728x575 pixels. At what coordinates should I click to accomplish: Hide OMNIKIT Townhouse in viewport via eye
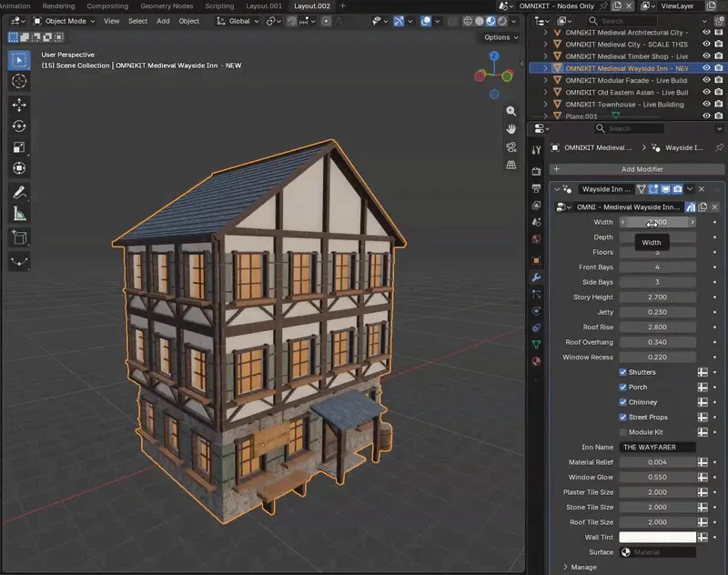pyautogui.click(x=706, y=105)
